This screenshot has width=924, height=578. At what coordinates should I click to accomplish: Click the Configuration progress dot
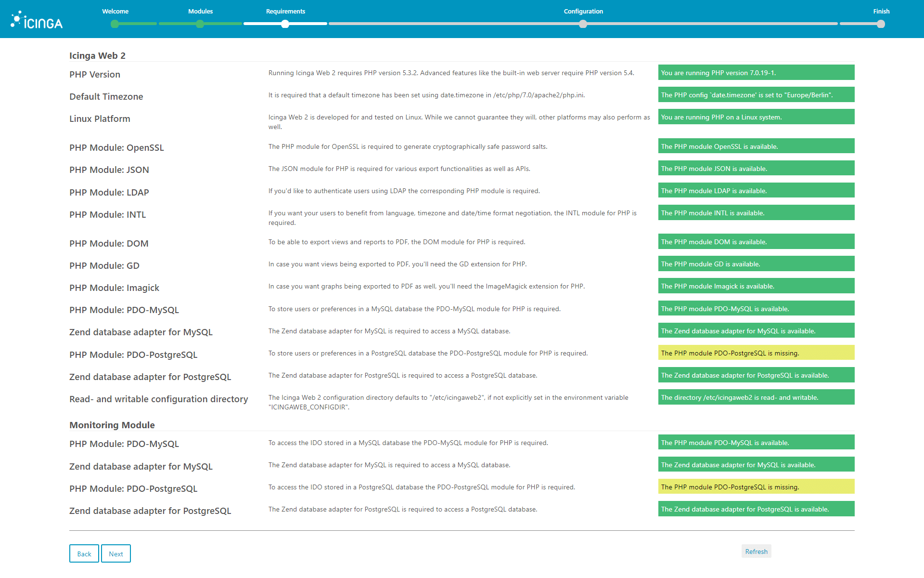click(583, 24)
